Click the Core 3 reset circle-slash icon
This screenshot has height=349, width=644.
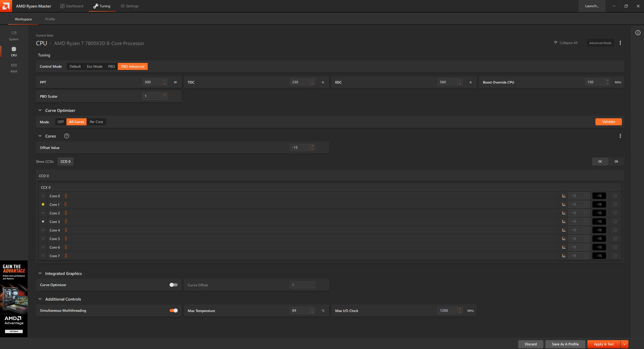615,221
